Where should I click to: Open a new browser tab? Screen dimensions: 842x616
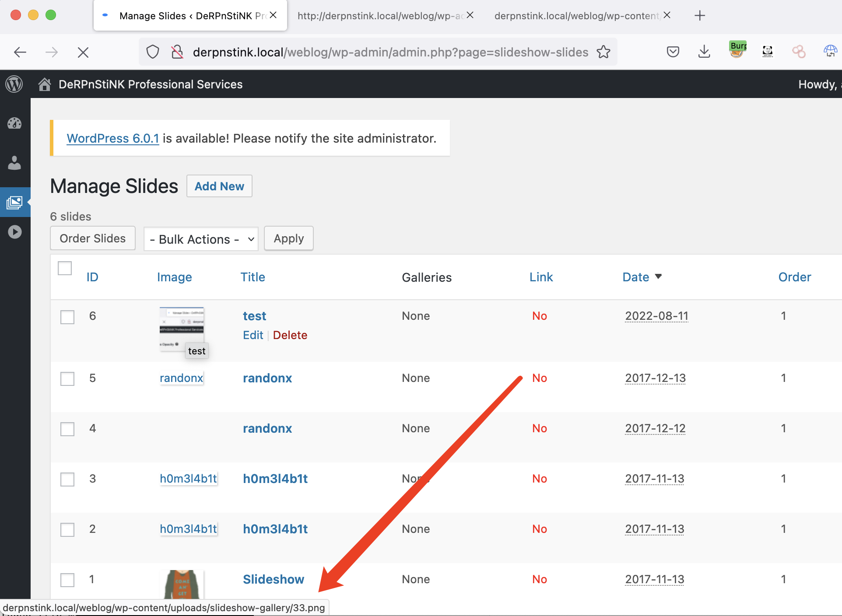point(700,16)
